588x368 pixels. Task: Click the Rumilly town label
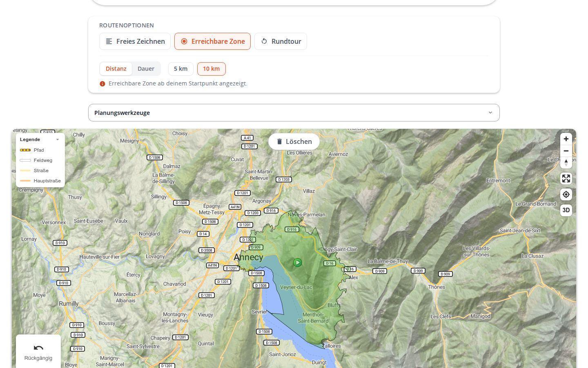[x=69, y=304]
